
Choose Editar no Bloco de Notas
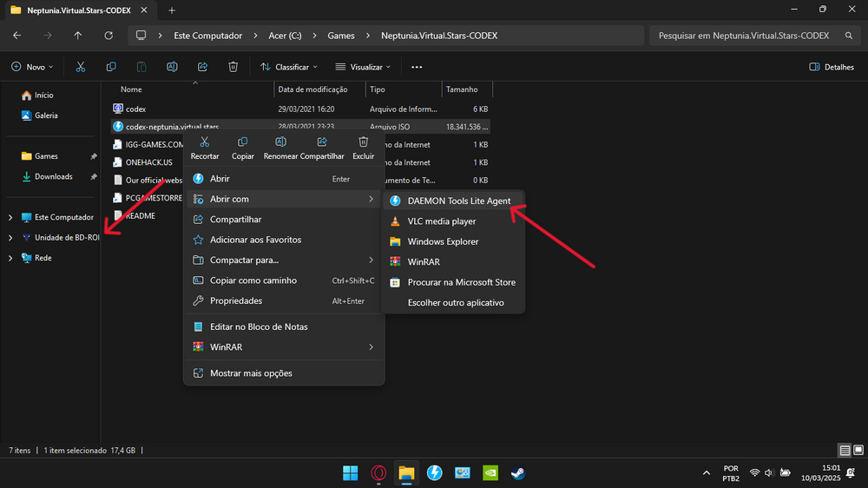284,326
